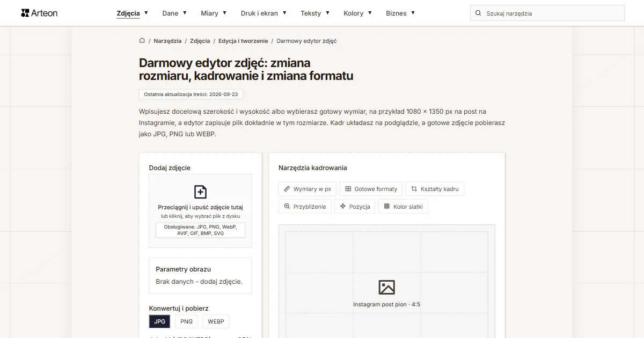Select WEBP output format
This screenshot has height=338, width=644.
216,321
